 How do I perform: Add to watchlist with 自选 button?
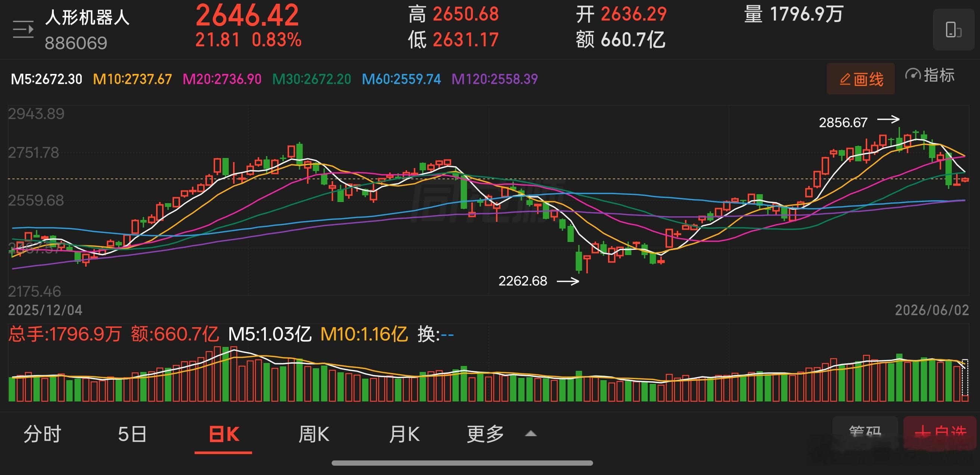[x=940, y=433]
